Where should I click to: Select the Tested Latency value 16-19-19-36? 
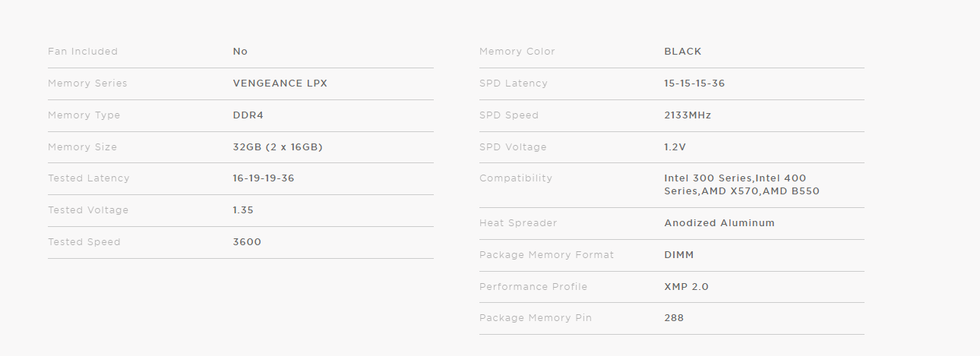click(263, 178)
